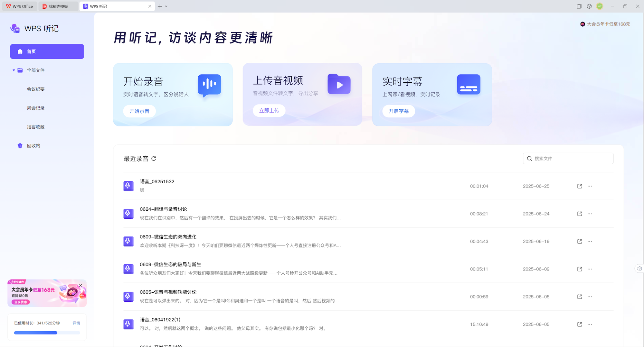Refresh the 最近录音 list
Screen dimensions: 644x347
154,159
